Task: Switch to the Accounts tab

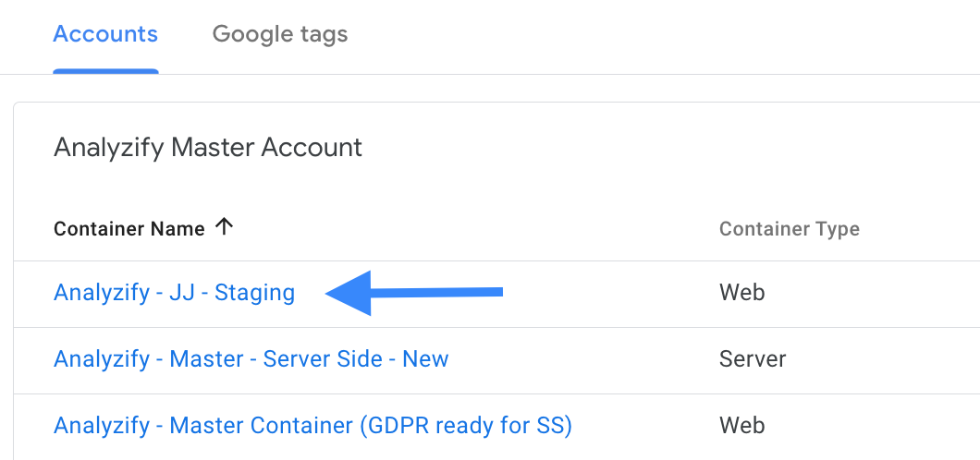Action: [105, 33]
